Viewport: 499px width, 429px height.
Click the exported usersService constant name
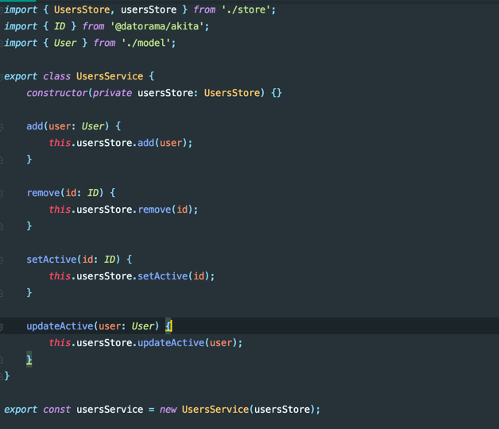point(110,410)
